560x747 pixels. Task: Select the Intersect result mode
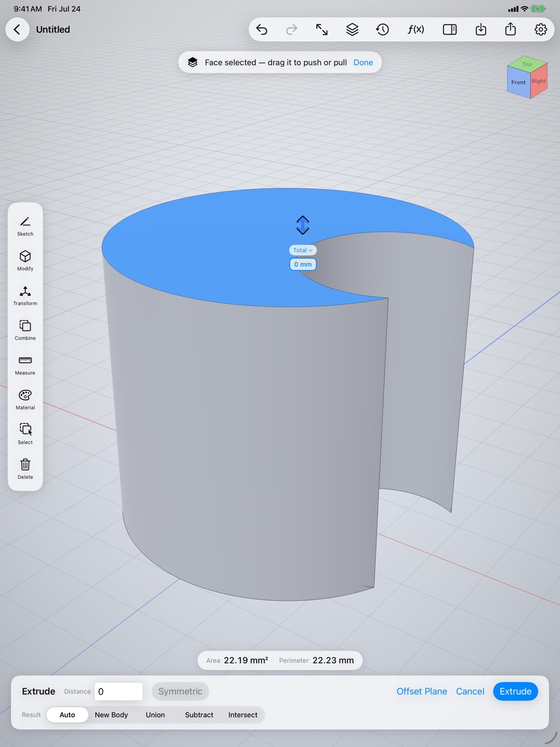point(243,715)
